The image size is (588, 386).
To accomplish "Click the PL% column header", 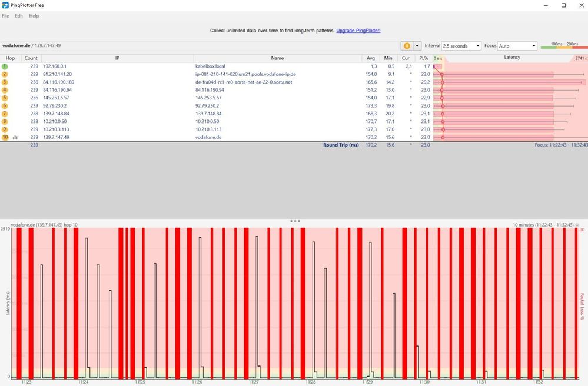I will [424, 58].
